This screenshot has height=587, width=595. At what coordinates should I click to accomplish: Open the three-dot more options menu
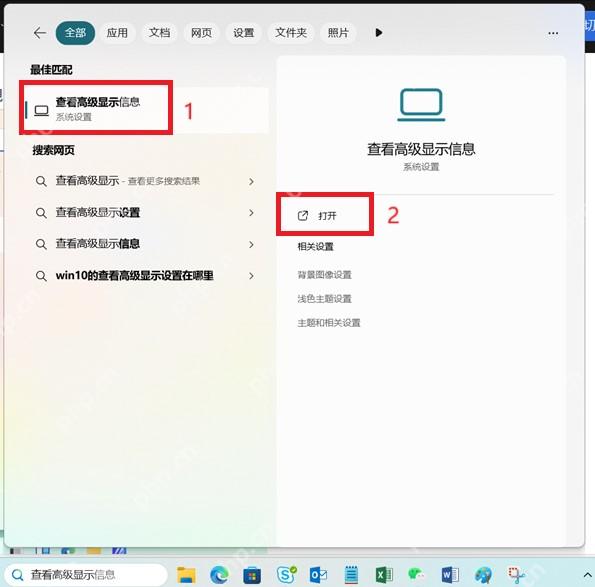tap(553, 33)
